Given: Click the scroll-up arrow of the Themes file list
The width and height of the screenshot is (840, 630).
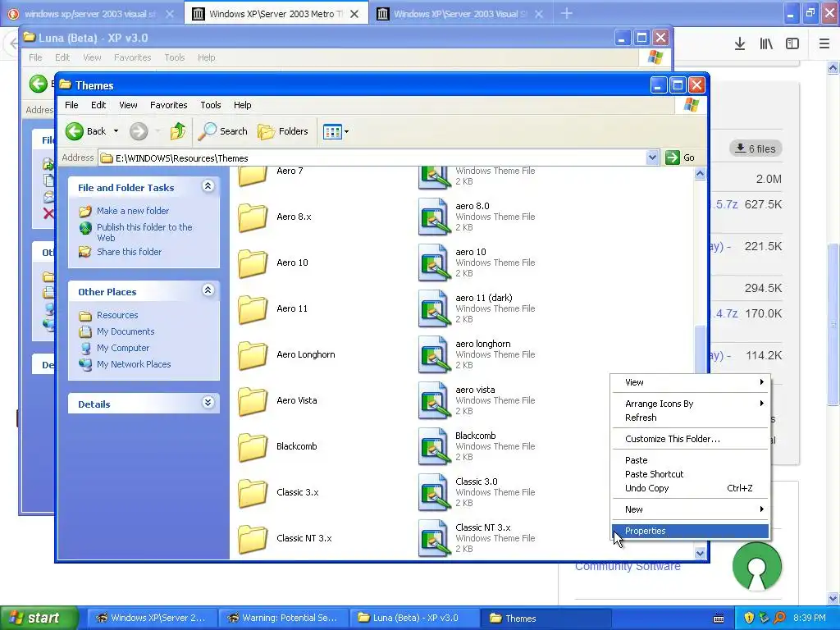Looking at the screenshot, I should click(x=700, y=174).
